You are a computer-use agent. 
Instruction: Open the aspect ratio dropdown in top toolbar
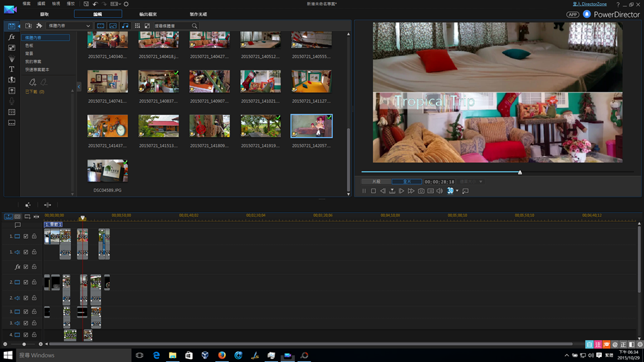[115, 4]
